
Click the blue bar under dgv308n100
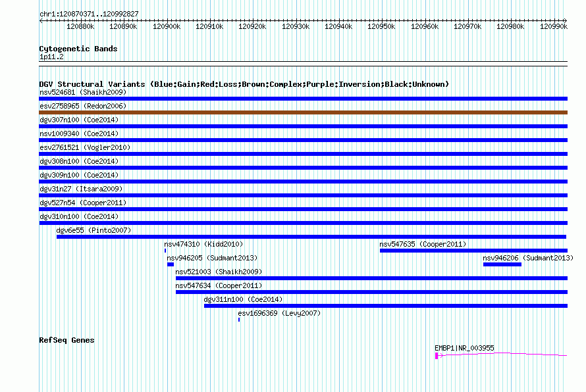[303, 168]
